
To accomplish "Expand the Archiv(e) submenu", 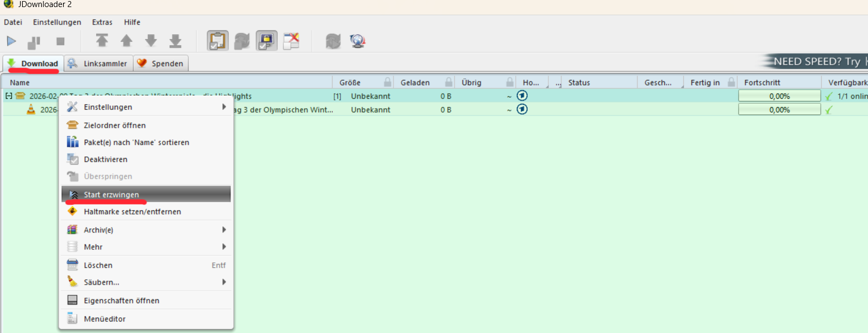I will (146, 230).
